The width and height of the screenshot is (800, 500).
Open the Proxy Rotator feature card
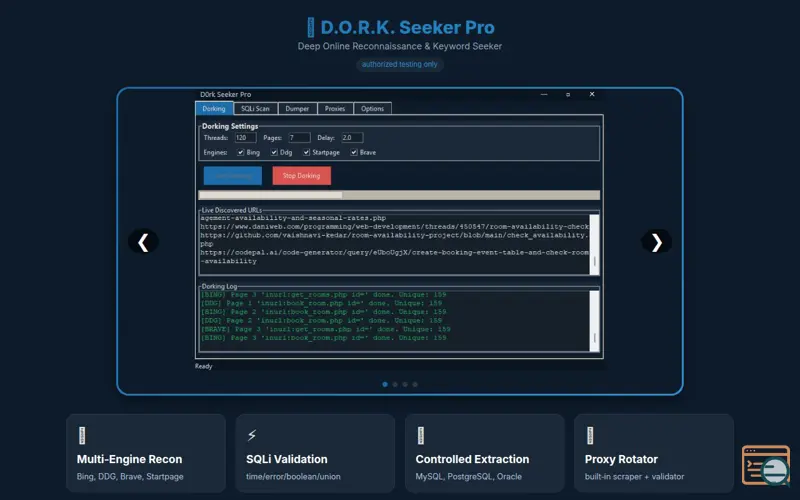(654, 454)
